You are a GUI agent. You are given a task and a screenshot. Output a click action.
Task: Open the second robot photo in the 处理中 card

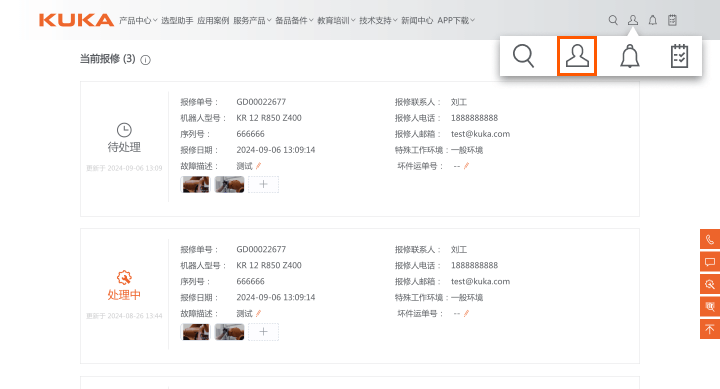coord(230,332)
